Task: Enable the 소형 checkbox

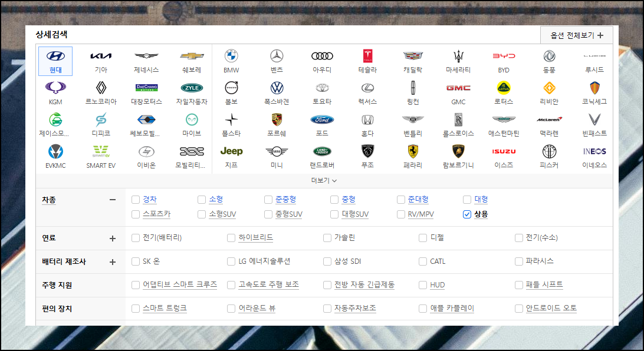Action: [x=202, y=200]
